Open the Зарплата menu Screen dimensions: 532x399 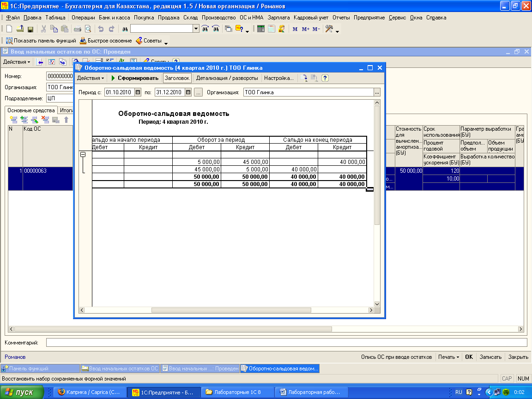click(278, 18)
